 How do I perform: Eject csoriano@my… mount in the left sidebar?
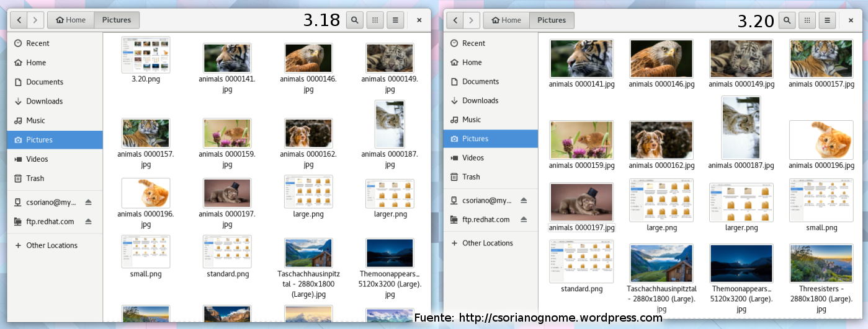coord(88,202)
